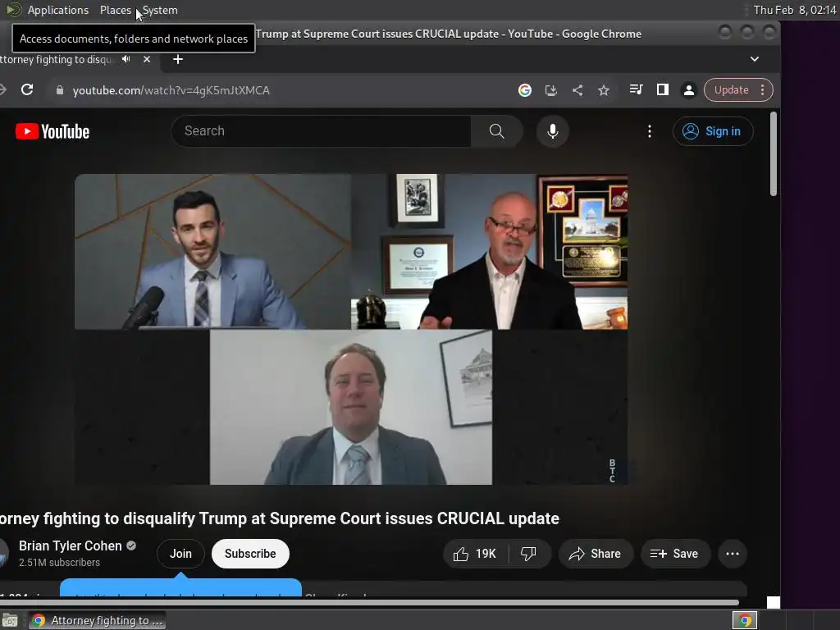This screenshot has width=840, height=630.
Task: Open Chrome's three-dot menu next to Update
Action: click(763, 90)
